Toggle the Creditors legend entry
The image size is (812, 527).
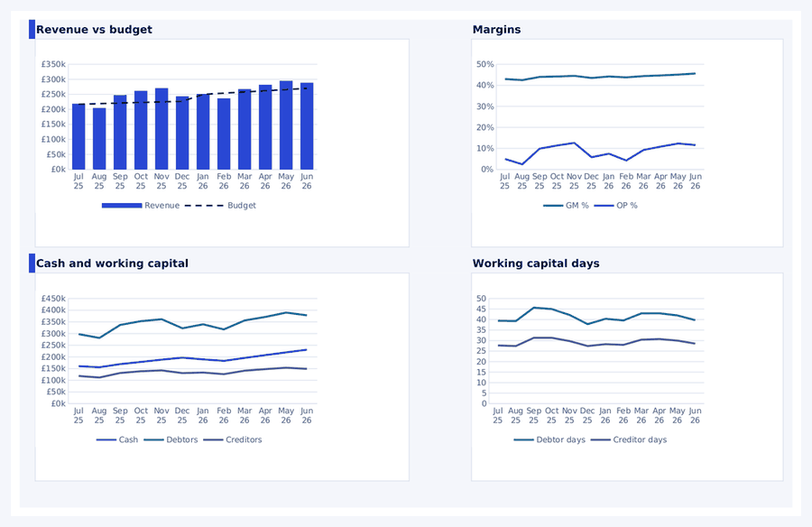233,440
